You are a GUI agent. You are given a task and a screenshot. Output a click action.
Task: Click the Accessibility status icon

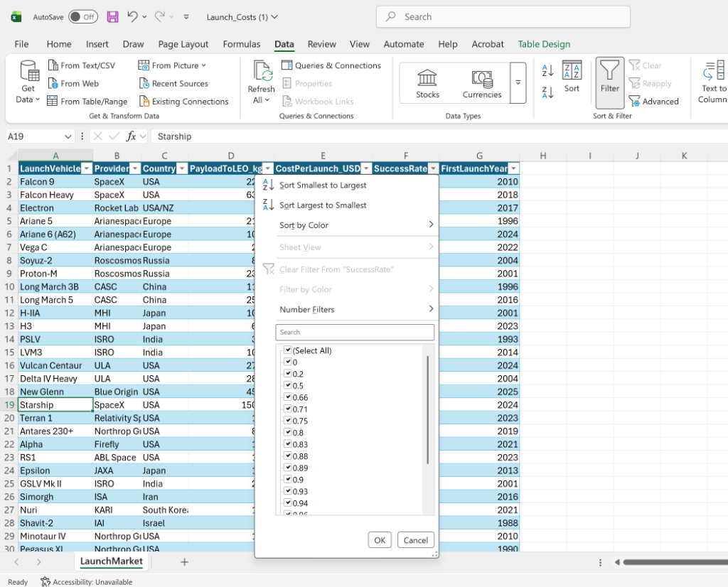pyautogui.click(x=45, y=581)
